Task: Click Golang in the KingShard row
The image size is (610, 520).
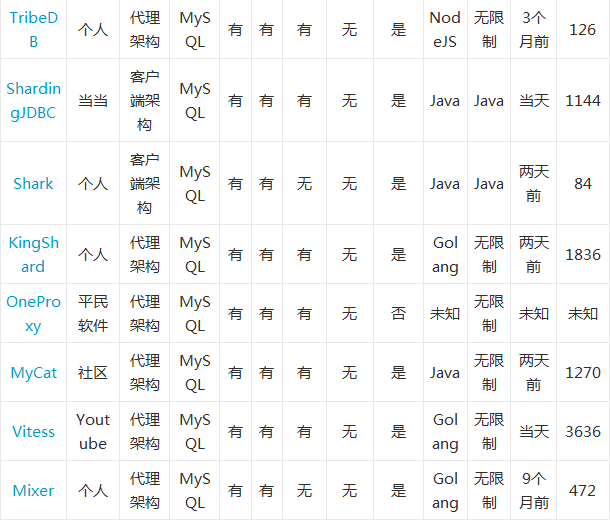Action: [x=445, y=255]
